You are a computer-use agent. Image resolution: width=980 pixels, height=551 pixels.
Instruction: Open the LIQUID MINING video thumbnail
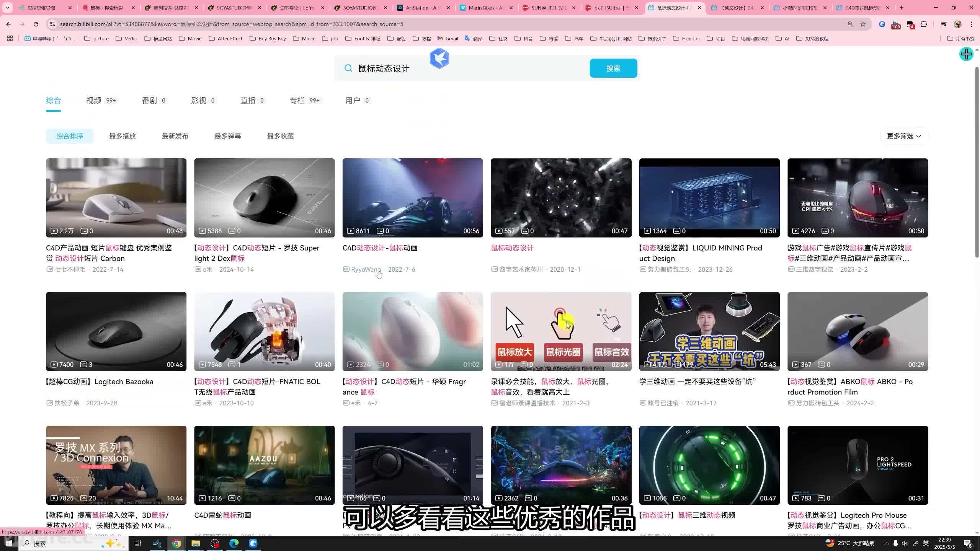pos(709,198)
